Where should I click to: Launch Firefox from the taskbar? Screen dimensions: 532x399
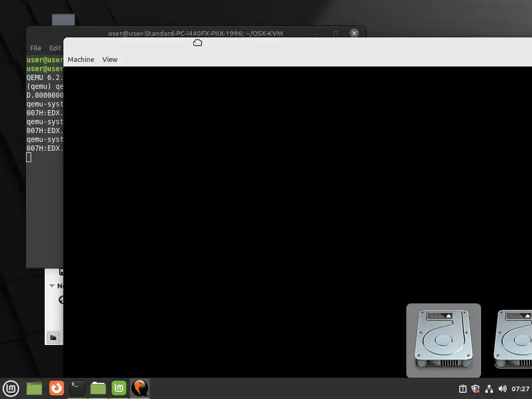point(56,388)
